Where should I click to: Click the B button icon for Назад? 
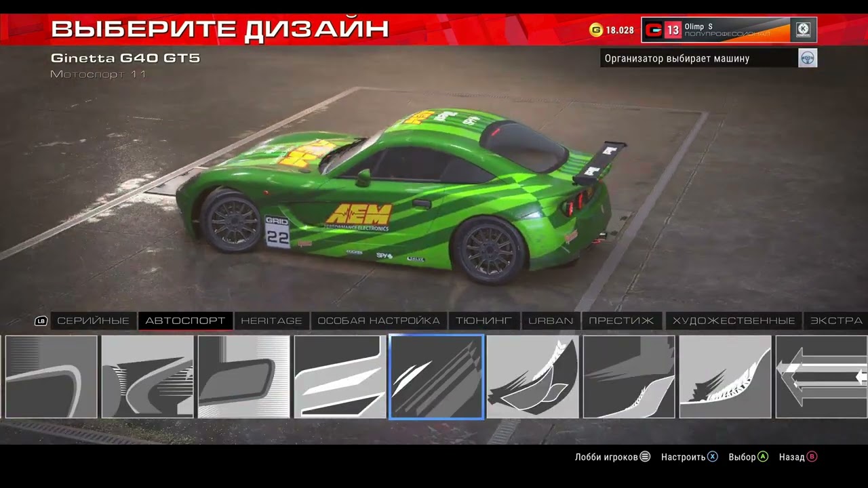tap(812, 457)
